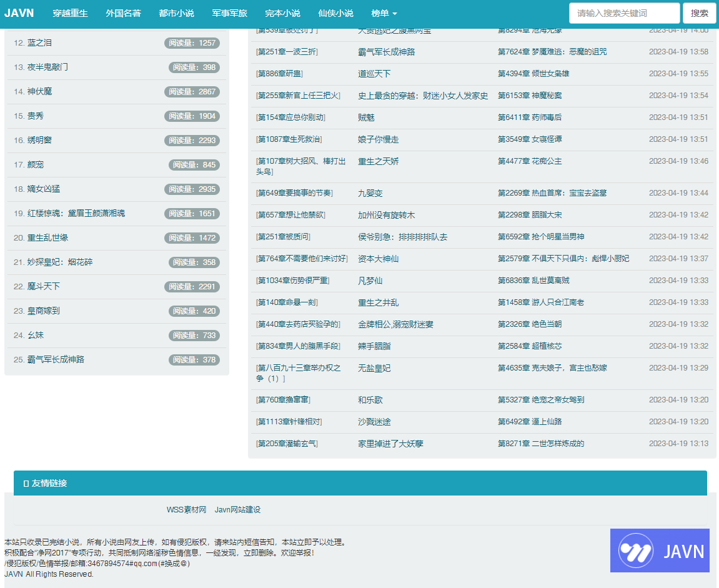Open 第7624章 梦魇难逃：恶魔的诅咒

coord(552,52)
